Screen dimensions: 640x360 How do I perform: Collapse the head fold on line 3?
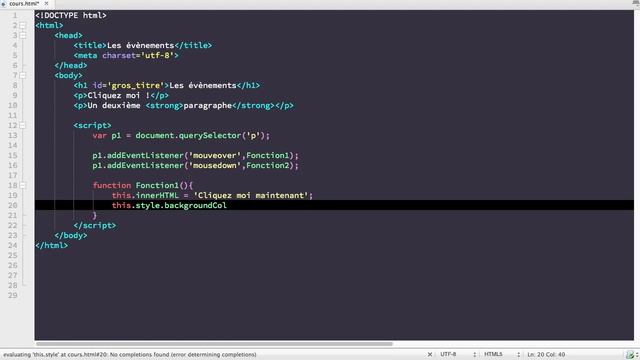[x=23, y=36]
